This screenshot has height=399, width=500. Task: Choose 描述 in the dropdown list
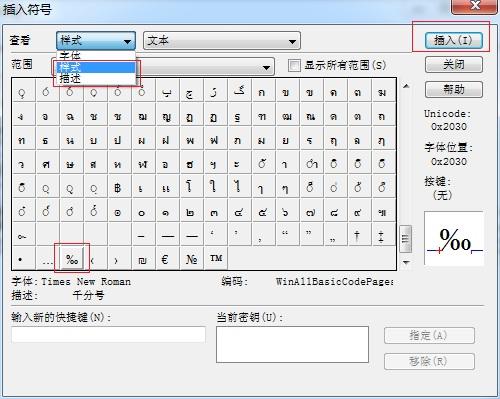tap(96, 79)
